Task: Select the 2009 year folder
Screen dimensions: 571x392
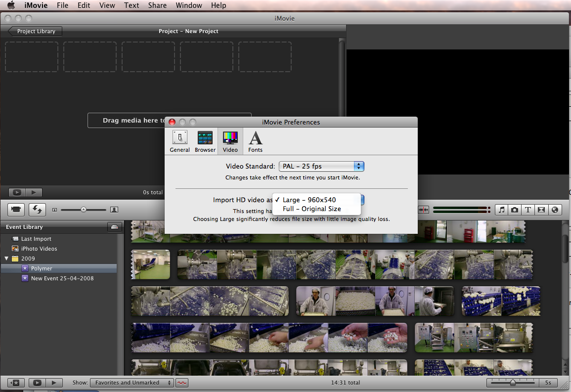Action: click(28, 259)
